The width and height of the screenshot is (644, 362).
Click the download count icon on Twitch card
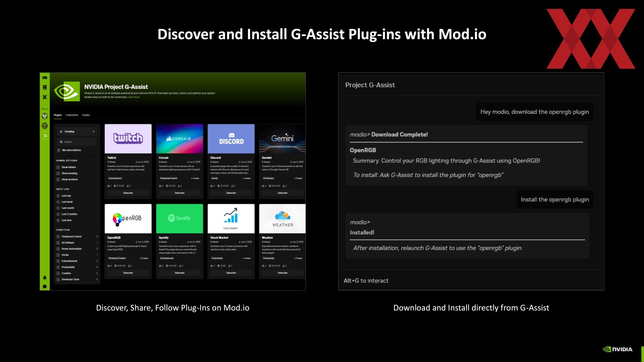pyautogui.click(x=128, y=186)
